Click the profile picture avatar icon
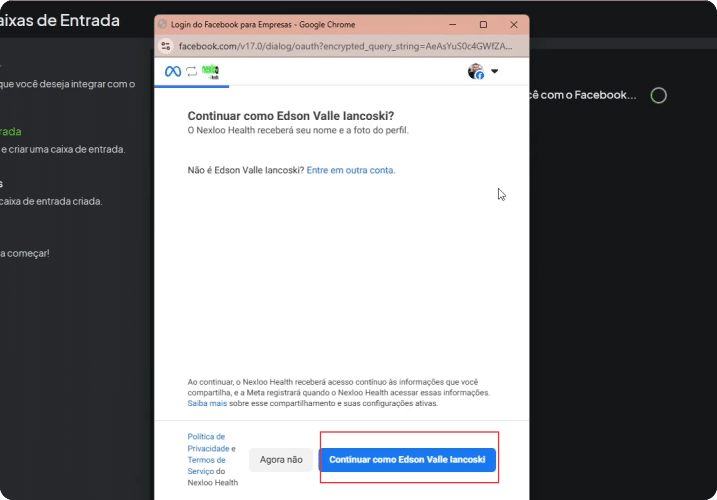This screenshot has width=717, height=500. click(x=476, y=71)
